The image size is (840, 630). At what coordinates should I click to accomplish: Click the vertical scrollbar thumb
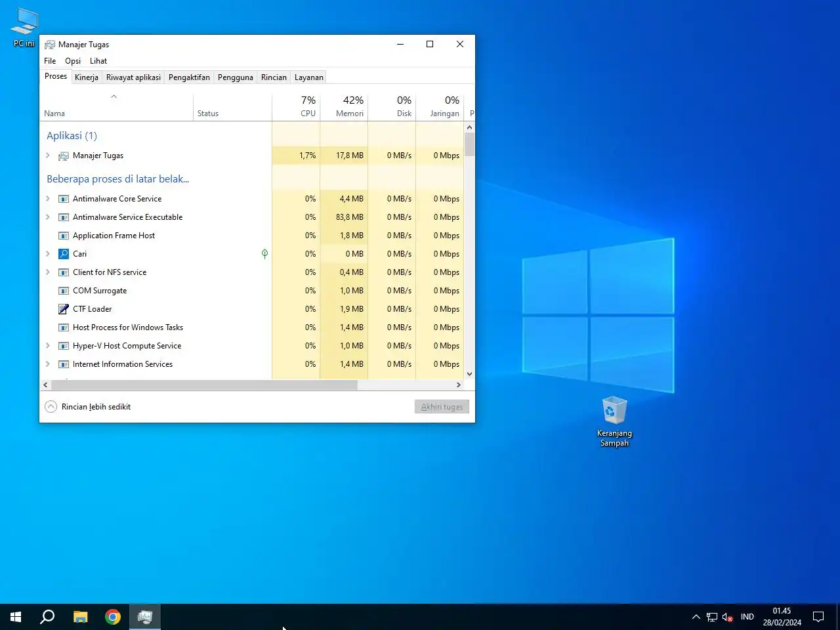pyautogui.click(x=469, y=144)
